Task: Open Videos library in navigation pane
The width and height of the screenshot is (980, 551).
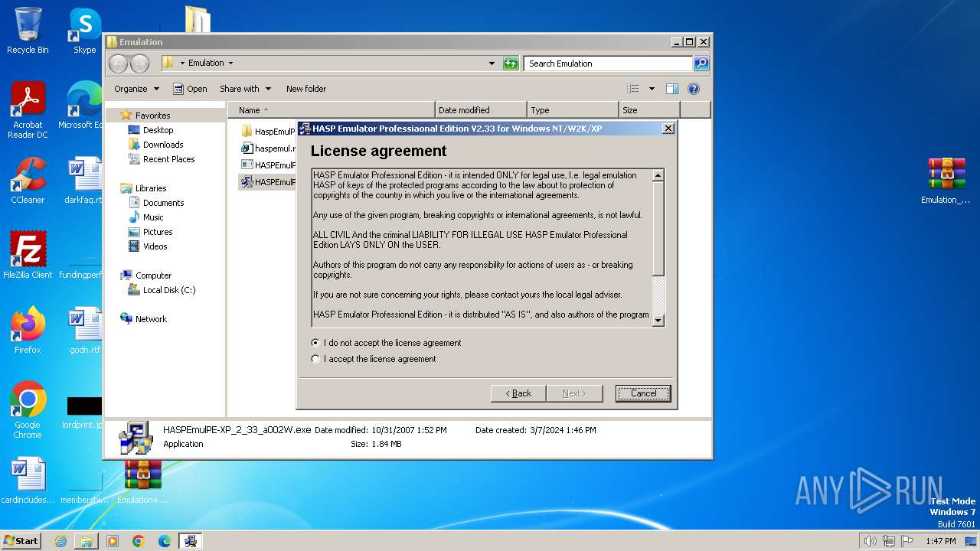Action: [x=155, y=246]
